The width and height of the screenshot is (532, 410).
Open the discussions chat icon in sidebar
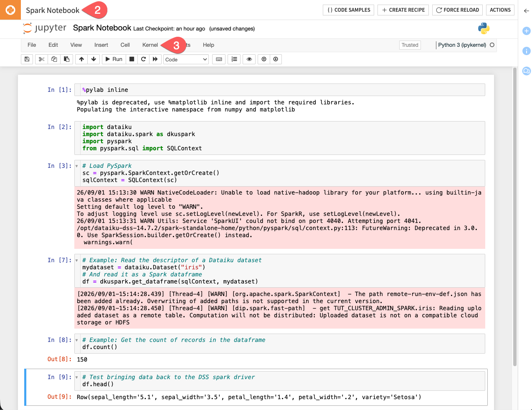(527, 71)
